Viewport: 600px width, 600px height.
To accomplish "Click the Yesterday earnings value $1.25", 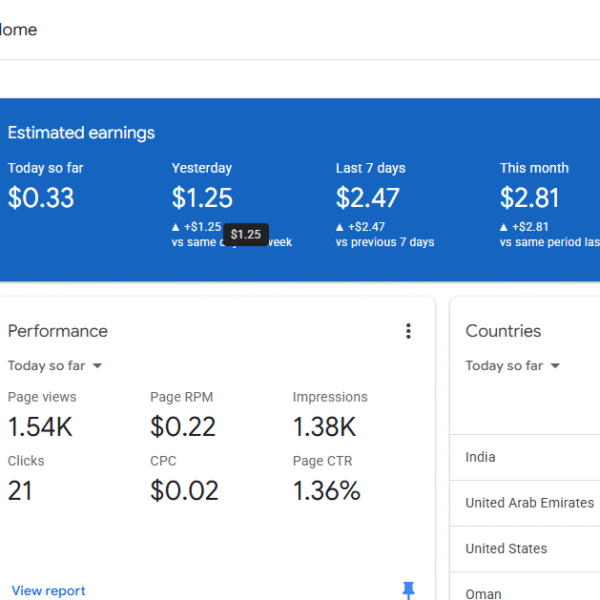I will (x=202, y=198).
